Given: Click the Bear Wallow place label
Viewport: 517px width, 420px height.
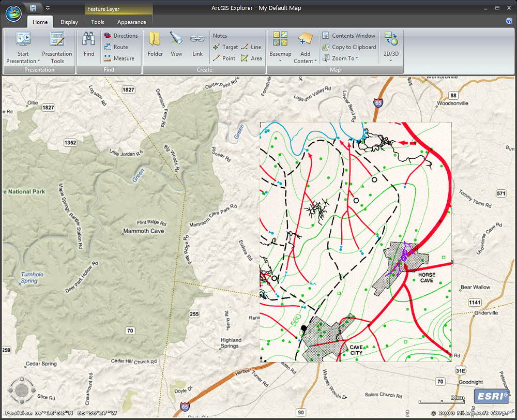Looking at the screenshot, I should point(475,287).
